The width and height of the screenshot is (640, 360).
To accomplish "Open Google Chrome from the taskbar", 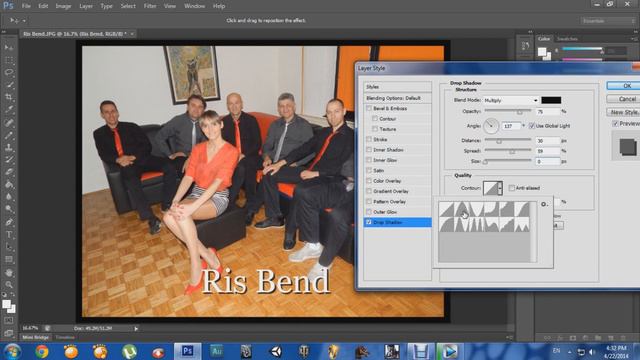I will (42, 351).
